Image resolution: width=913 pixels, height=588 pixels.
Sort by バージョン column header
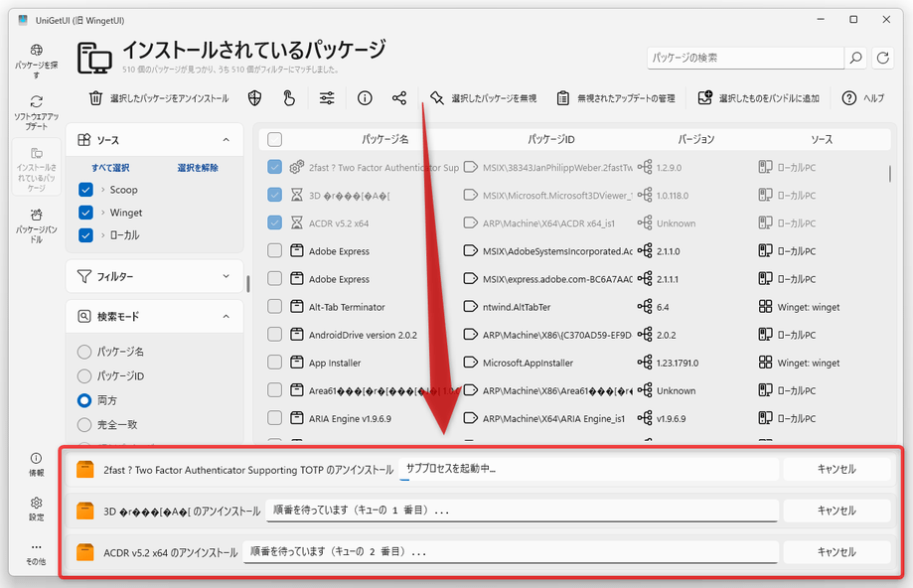pos(695,140)
